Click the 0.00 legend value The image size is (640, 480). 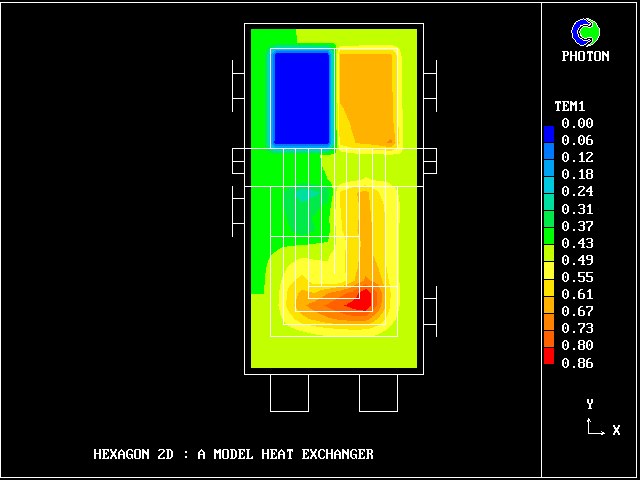click(577, 124)
